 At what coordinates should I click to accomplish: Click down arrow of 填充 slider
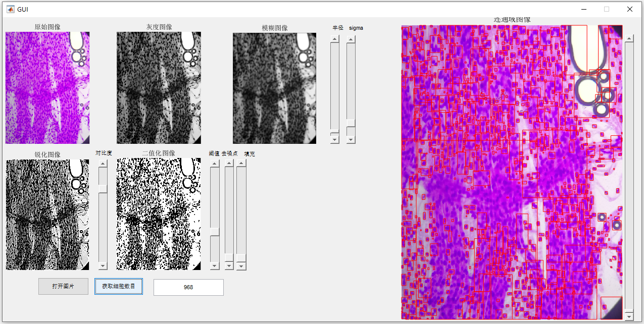pyautogui.click(x=241, y=265)
